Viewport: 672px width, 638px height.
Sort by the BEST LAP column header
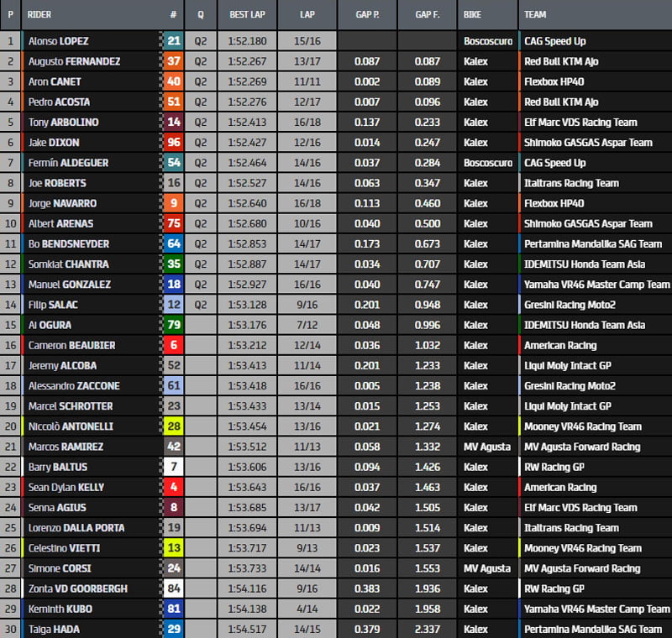pyautogui.click(x=248, y=15)
